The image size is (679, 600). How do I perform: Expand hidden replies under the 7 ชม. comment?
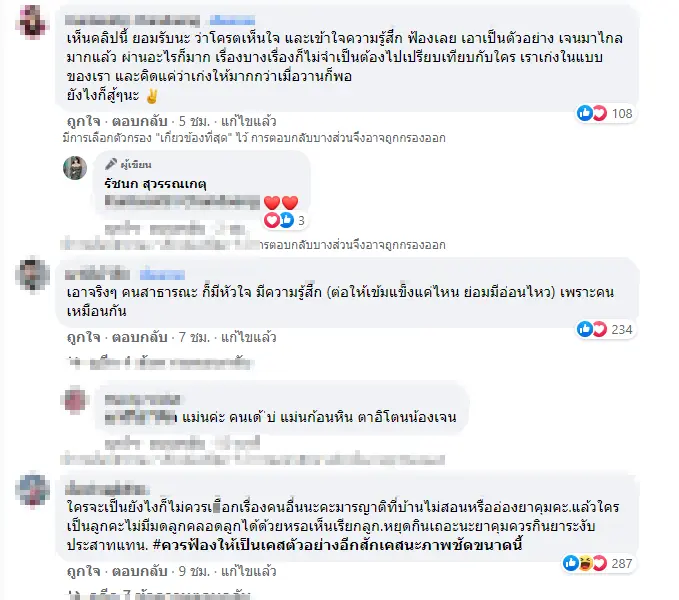click(x=160, y=363)
